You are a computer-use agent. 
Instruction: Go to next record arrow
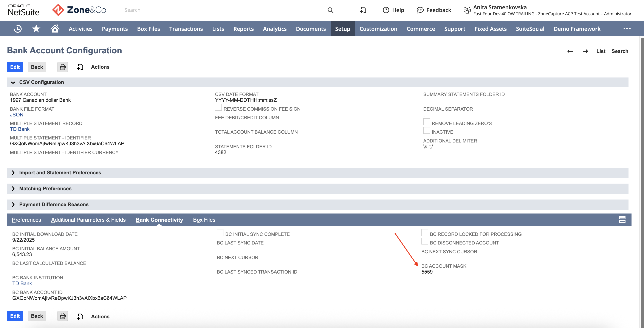coord(585,51)
